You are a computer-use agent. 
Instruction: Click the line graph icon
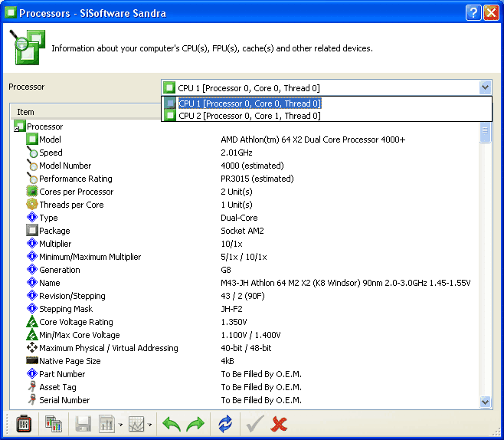point(136,424)
